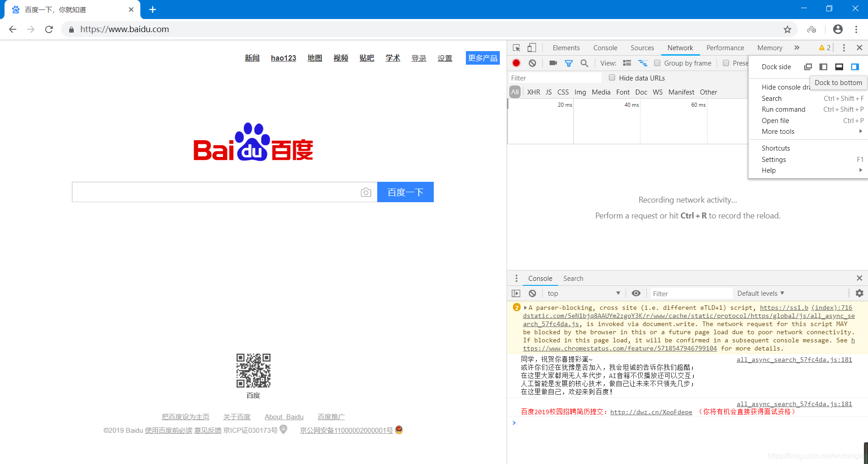
Task: Open network search magnifier icon
Action: 584,63
